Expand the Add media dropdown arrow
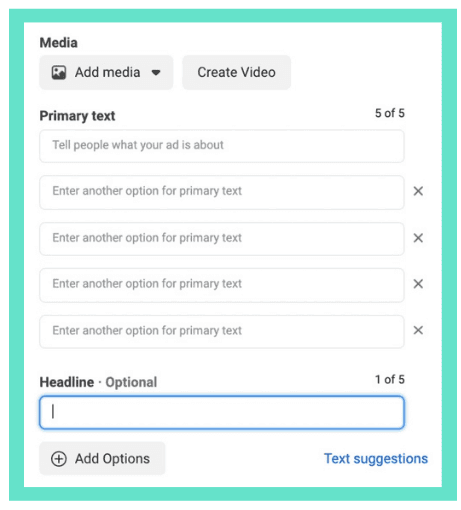The width and height of the screenshot is (461, 510). (156, 73)
